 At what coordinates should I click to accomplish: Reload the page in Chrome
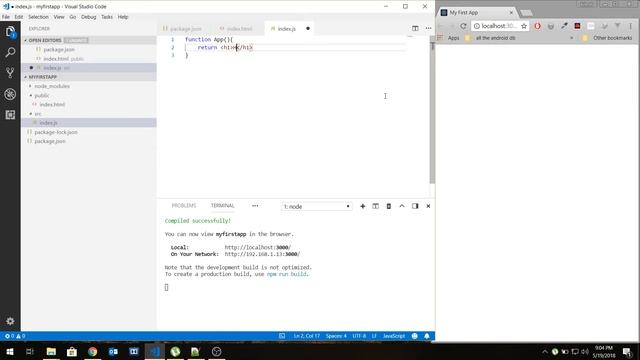463,26
